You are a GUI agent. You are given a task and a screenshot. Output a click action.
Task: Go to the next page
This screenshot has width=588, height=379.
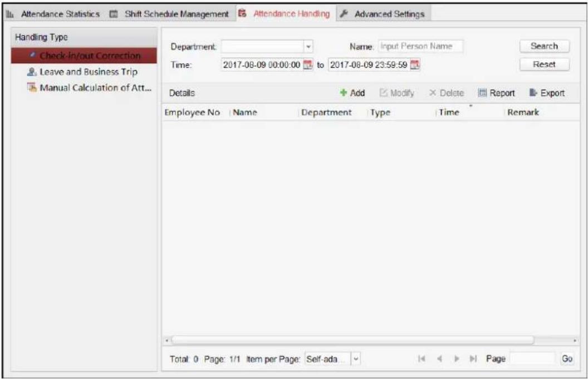[457, 359]
